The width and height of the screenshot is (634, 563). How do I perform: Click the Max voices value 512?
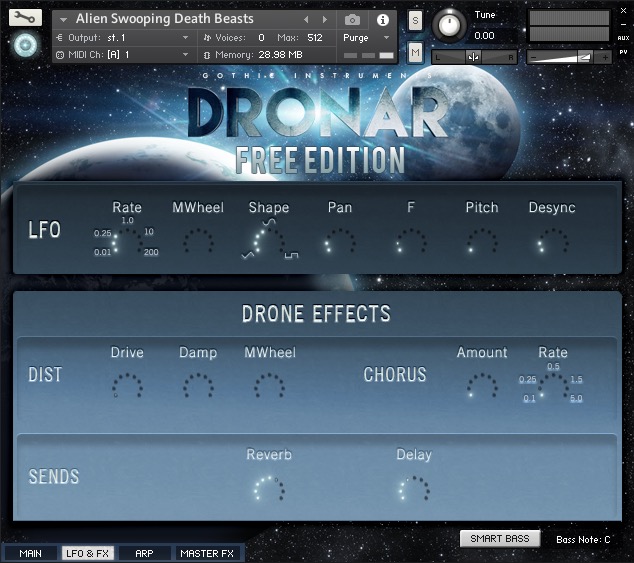point(315,38)
